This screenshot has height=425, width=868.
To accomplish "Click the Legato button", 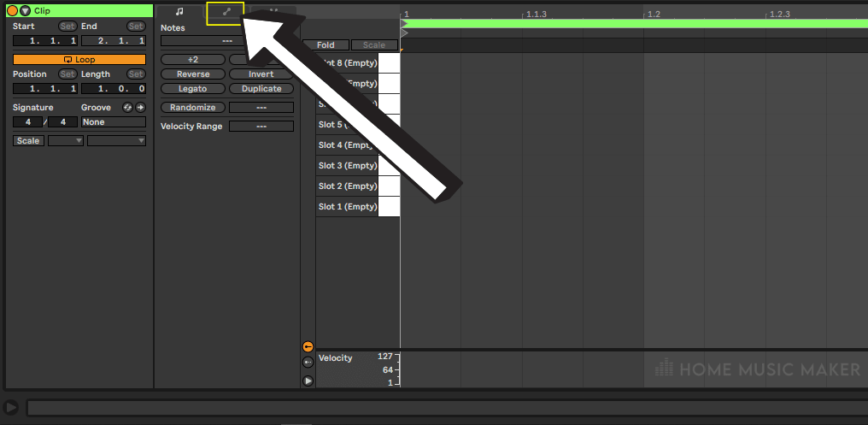I will (192, 89).
